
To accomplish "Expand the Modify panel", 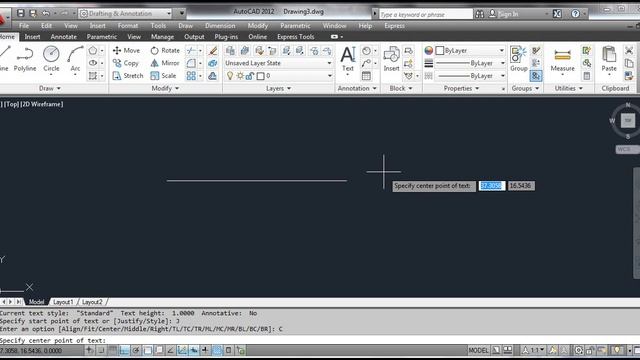I will point(165,88).
